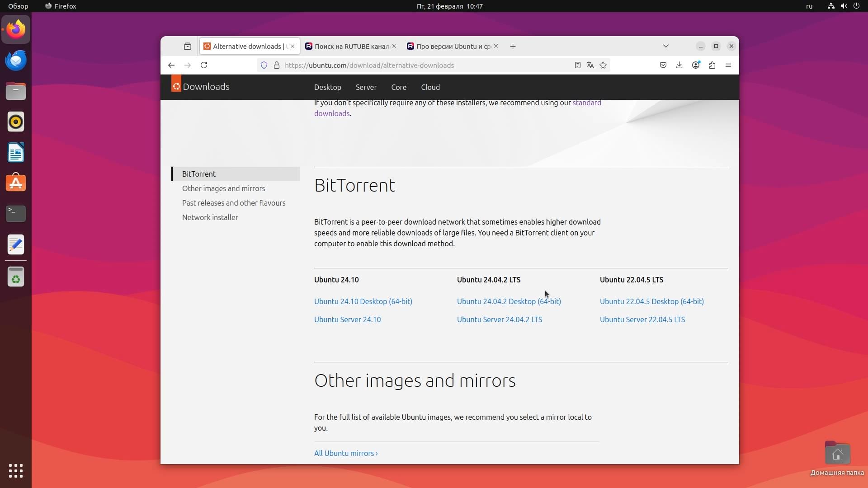The width and height of the screenshot is (868, 488).
Task: Open Ubuntu Software store icon
Action: pos(16,183)
